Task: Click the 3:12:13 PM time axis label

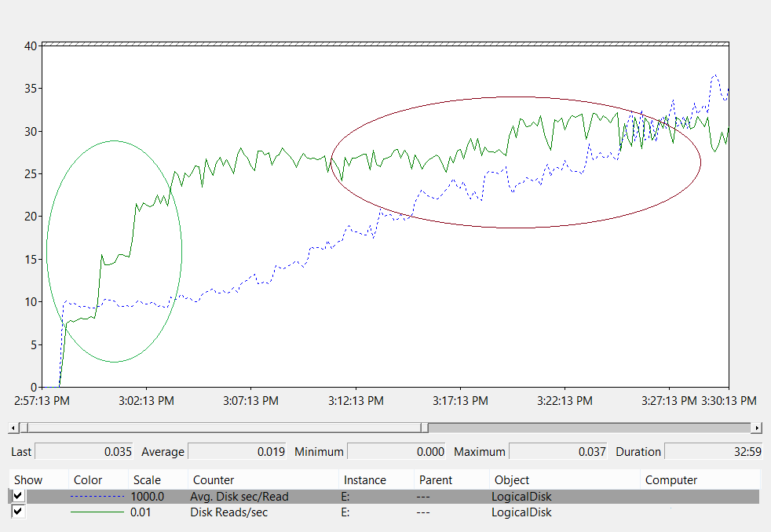Action: pos(356,400)
